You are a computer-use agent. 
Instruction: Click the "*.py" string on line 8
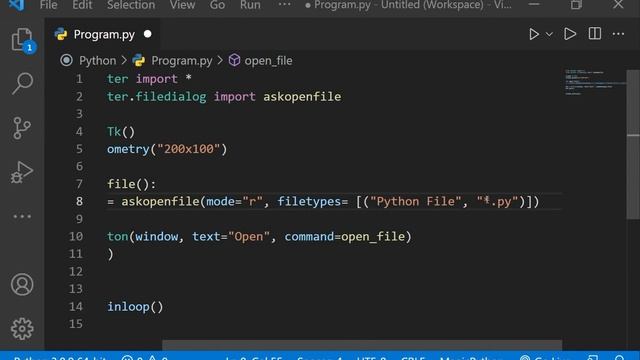point(498,202)
